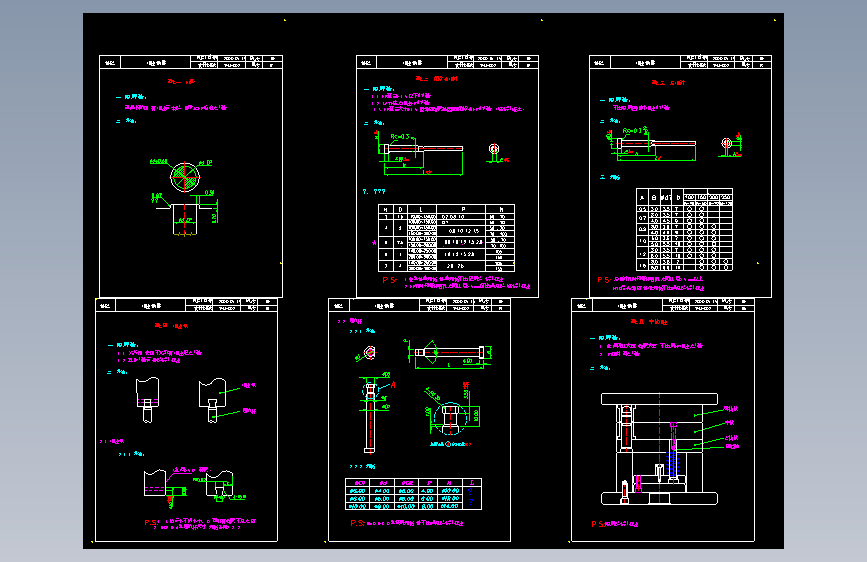Click the title block of the hatched-circle sheet
The width and height of the screenshot is (867, 562).
[191, 62]
